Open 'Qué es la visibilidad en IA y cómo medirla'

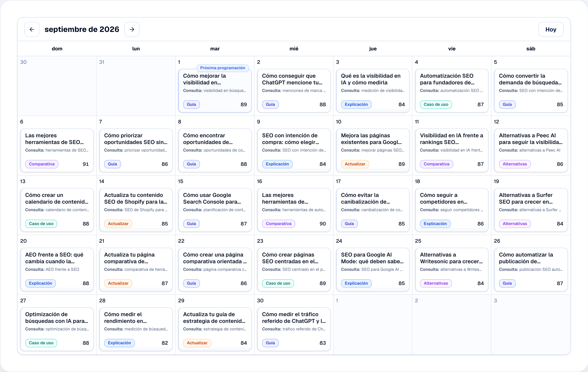pos(373,90)
